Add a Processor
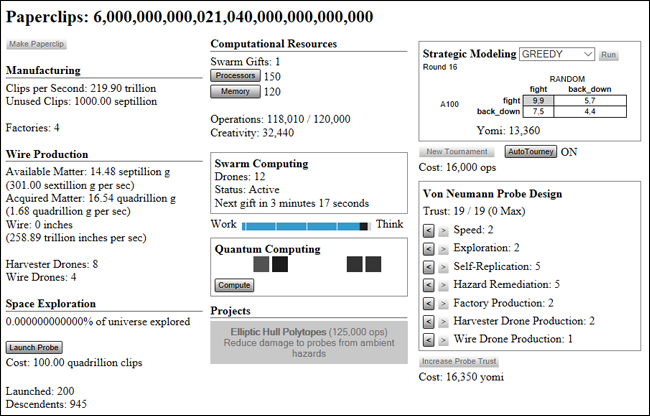Viewport: 650px width, 416px height. coord(235,76)
